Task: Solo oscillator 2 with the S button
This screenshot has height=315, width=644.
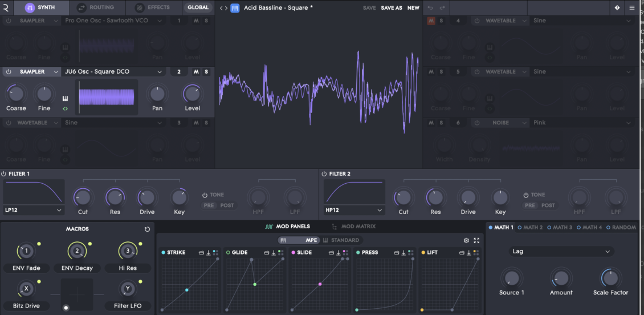Action: pyautogui.click(x=206, y=71)
